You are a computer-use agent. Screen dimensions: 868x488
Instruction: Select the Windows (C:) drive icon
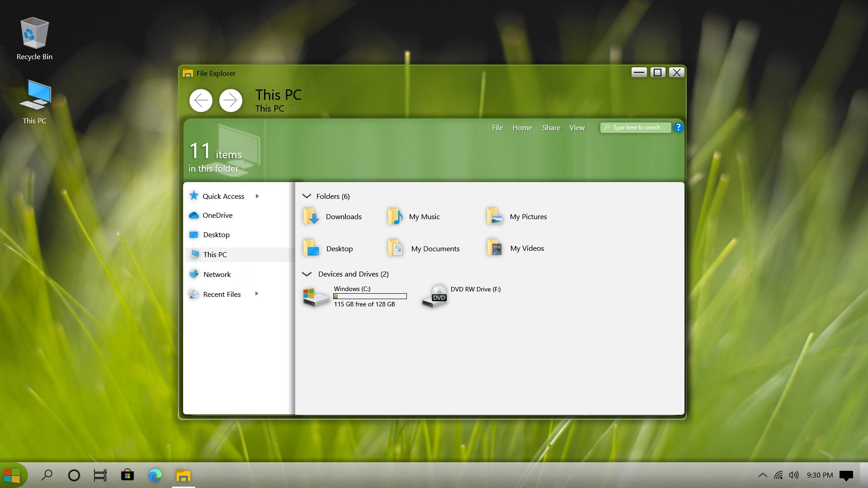point(316,297)
